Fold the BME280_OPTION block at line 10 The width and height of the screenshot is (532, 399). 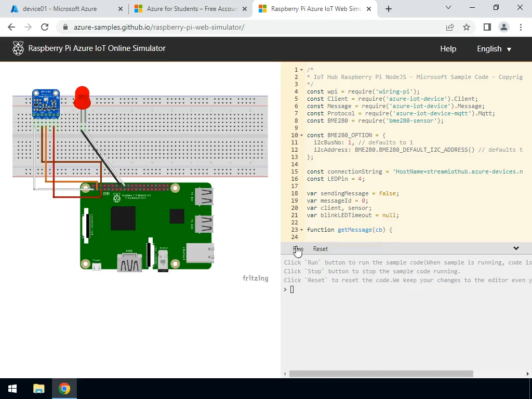[x=302, y=135]
